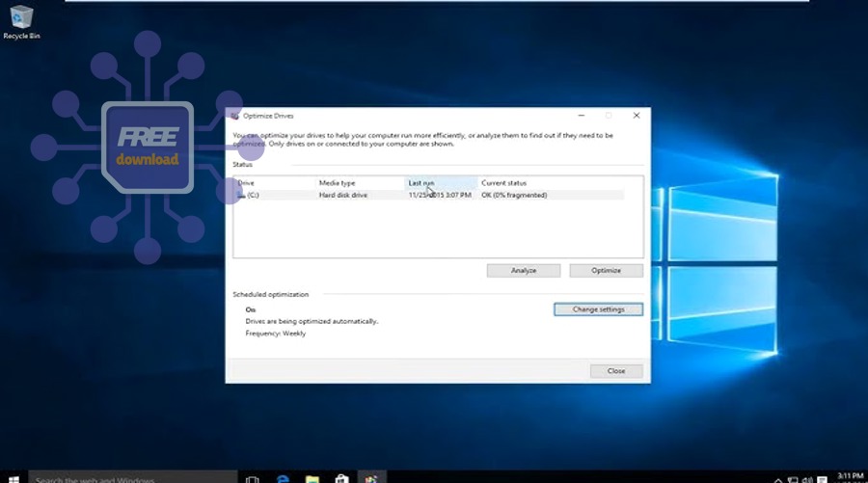
Task: Open Task View from the taskbar
Action: [x=253, y=478]
